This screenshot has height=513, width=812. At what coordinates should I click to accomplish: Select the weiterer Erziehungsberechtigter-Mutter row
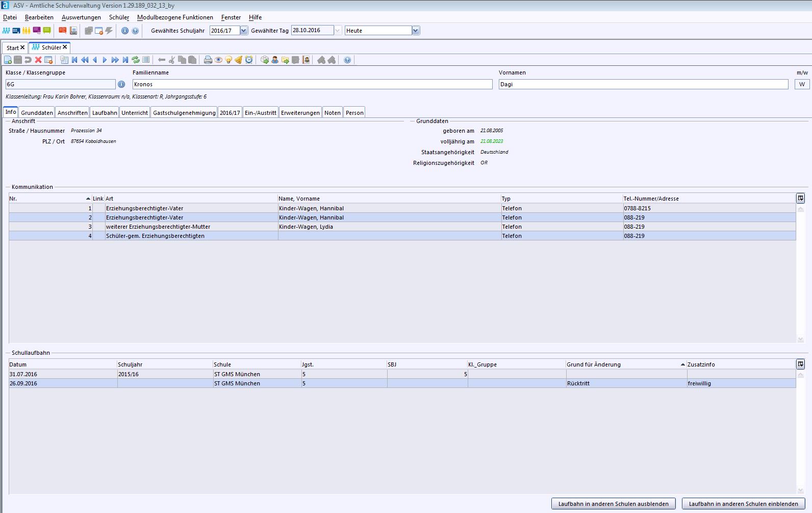pyautogui.click(x=402, y=227)
